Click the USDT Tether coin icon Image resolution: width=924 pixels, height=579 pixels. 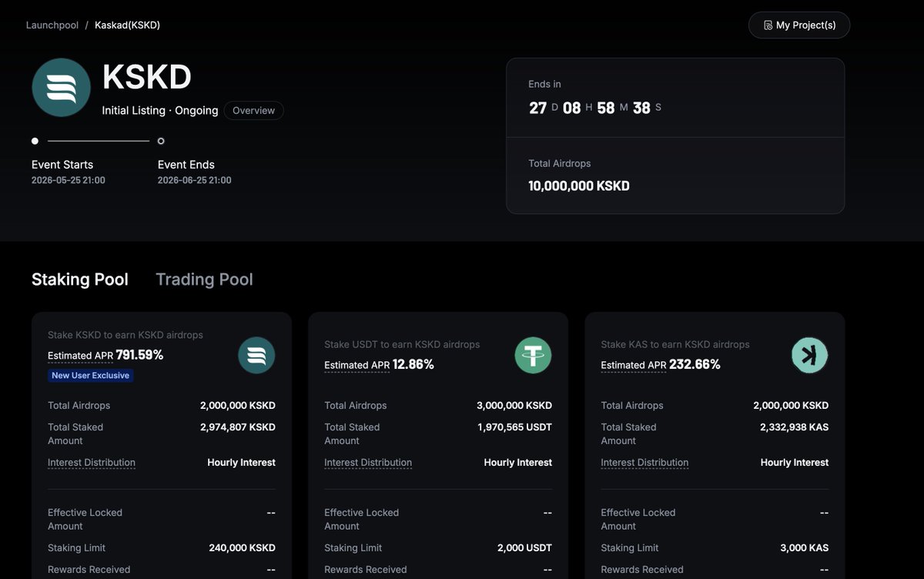click(x=533, y=356)
